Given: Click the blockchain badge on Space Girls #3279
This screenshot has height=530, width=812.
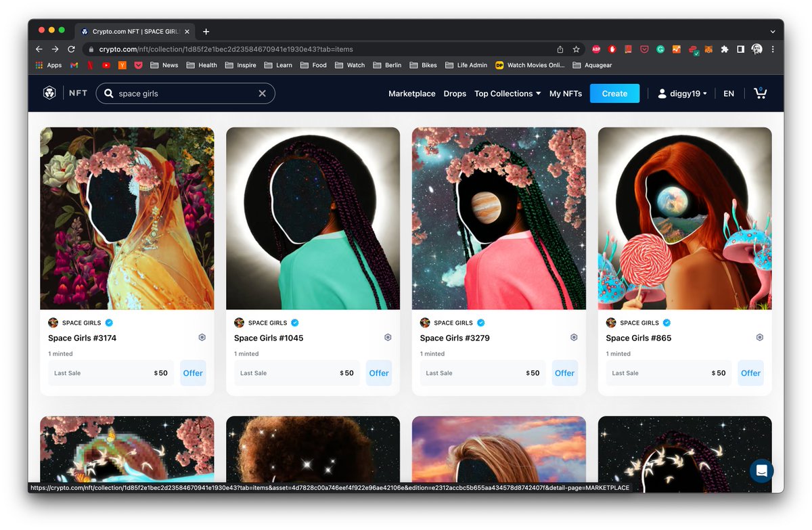Looking at the screenshot, I should tap(574, 337).
